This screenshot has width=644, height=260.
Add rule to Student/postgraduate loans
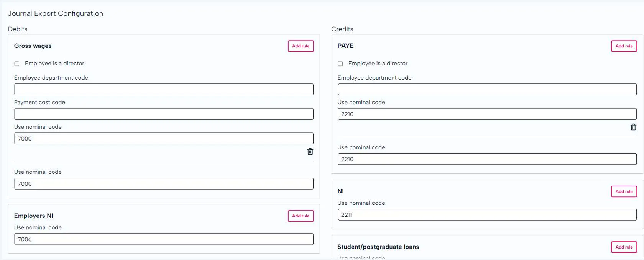[x=624, y=247]
